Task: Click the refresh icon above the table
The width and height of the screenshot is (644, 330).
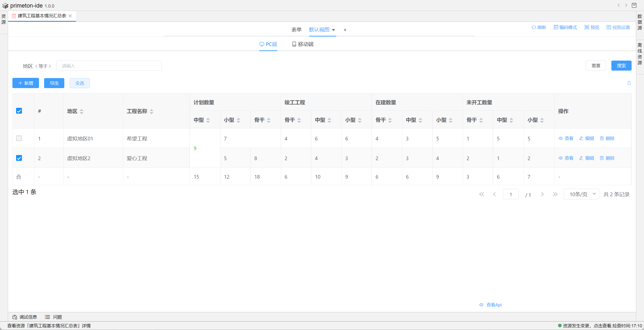Action: (x=629, y=83)
